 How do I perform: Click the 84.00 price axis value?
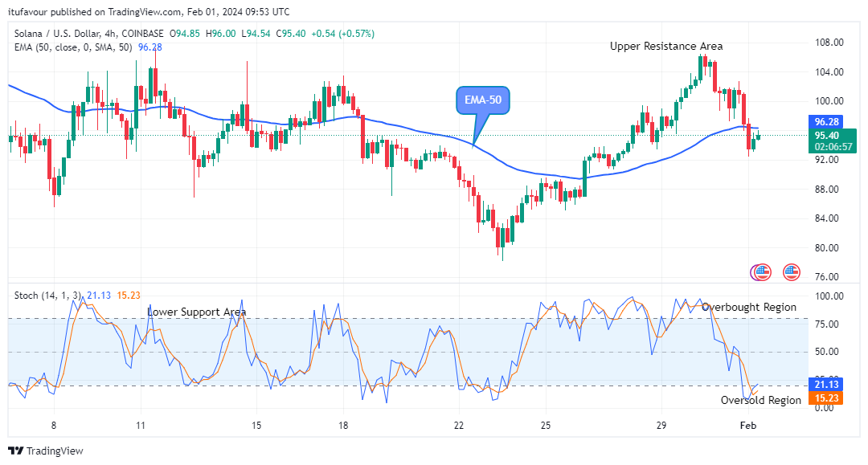827,218
